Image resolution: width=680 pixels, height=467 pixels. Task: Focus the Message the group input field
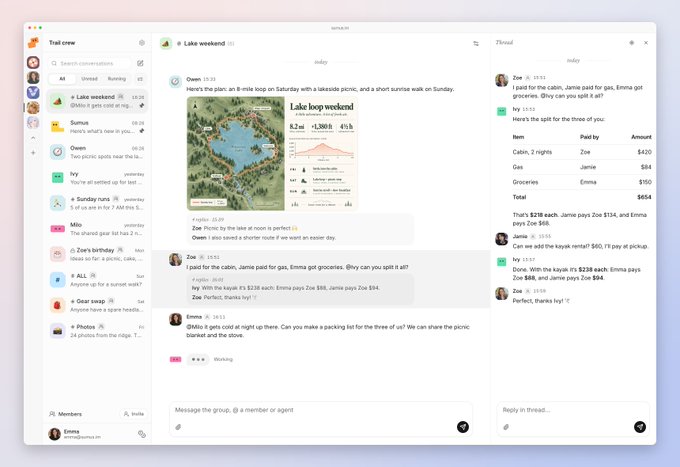pyautogui.click(x=321, y=410)
